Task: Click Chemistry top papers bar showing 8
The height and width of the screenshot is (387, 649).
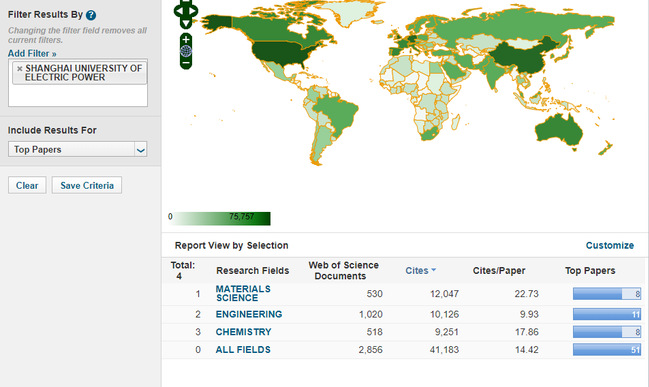Action: pyautogui.click(x=607, y=332)
